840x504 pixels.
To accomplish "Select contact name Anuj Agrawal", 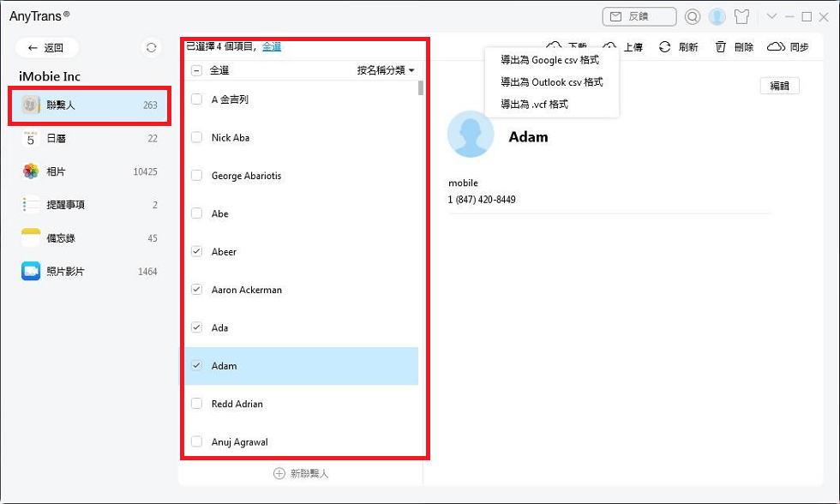I will pyautogui.click(x=239, y=442).
